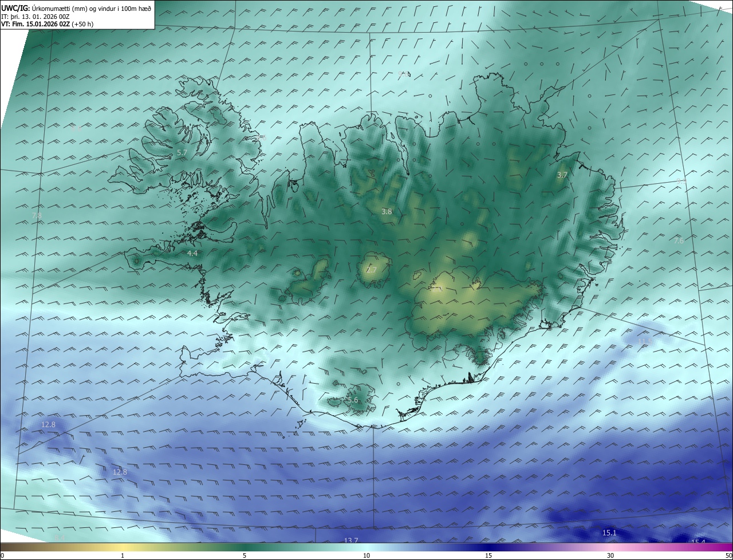Click the 3.8 value on the map

(387, 211)
